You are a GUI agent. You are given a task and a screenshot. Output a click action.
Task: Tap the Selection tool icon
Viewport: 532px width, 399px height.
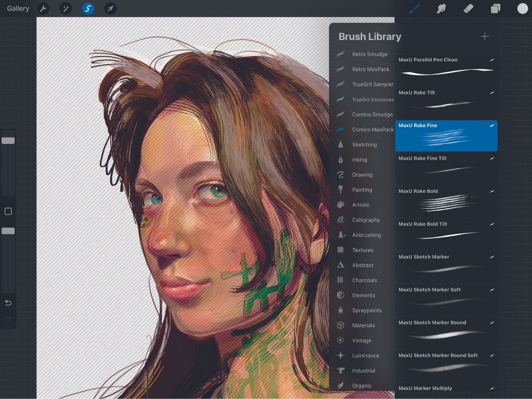[88, 8]
